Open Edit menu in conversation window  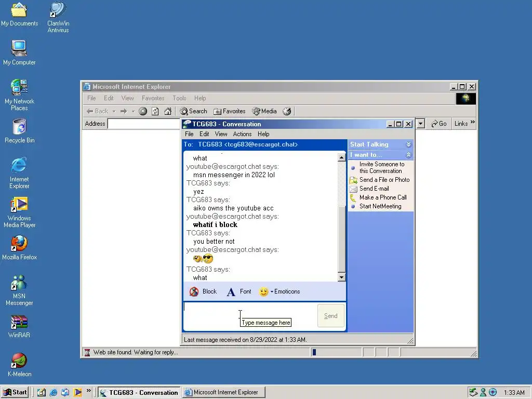[204, 134]
